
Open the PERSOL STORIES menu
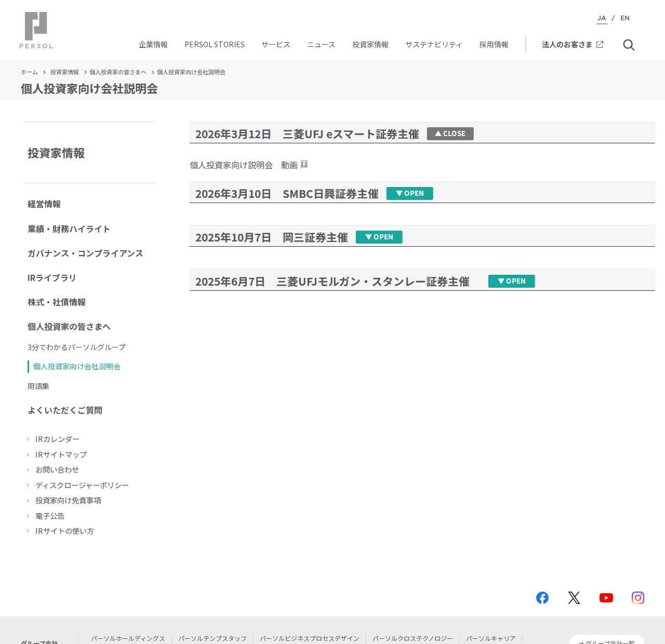(215, 45)
